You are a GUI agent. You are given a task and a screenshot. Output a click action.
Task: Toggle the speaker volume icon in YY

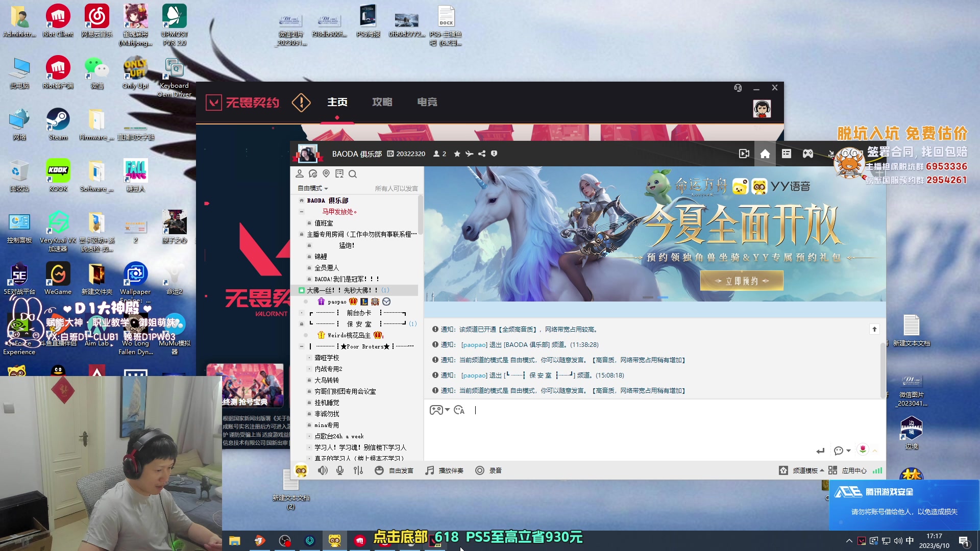click(323, 470)
